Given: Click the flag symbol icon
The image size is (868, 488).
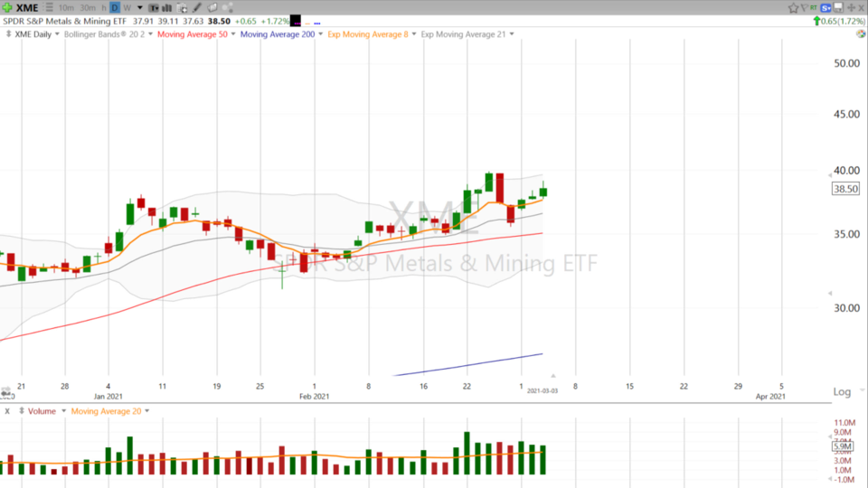Looking at the screenshot, I should (x=805, y=8).
